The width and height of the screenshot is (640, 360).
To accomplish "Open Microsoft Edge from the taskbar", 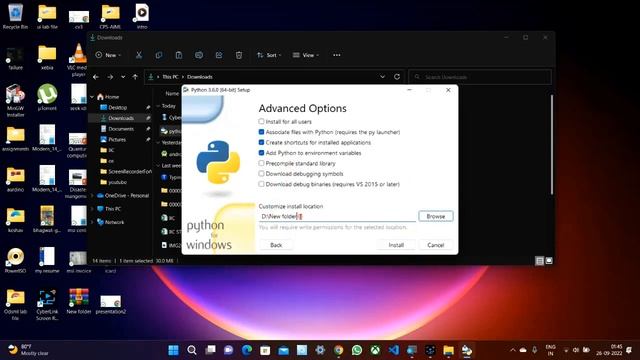I will [x=247, y=350].
